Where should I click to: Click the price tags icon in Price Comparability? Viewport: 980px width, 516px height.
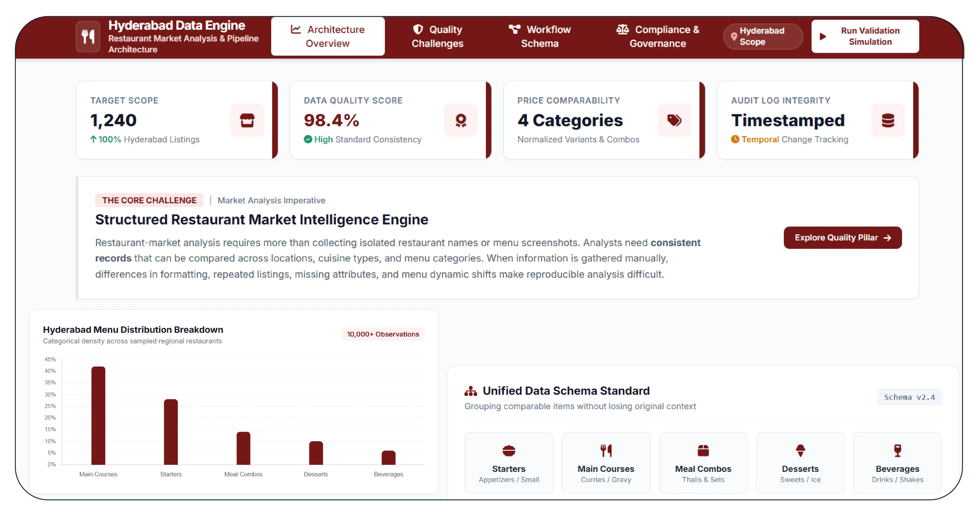click(x=674, y=120)
